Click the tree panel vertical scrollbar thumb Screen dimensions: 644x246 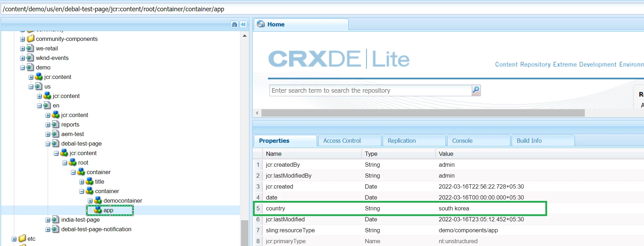tap(244, 233)
